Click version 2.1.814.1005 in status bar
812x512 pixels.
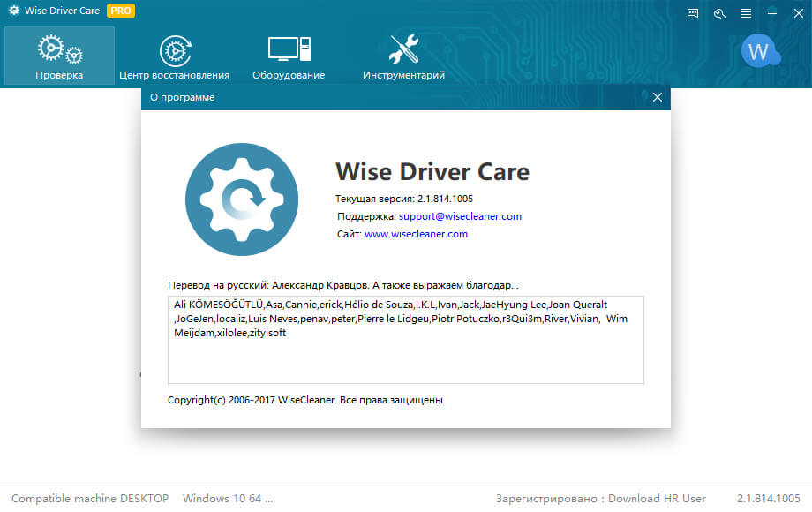coord(769,499)
